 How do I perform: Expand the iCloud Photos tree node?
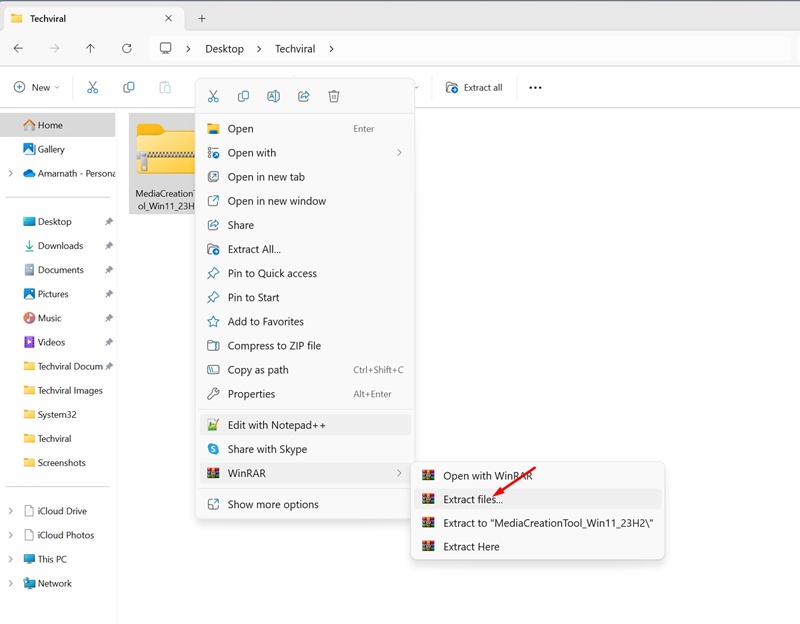pos(11,535)
